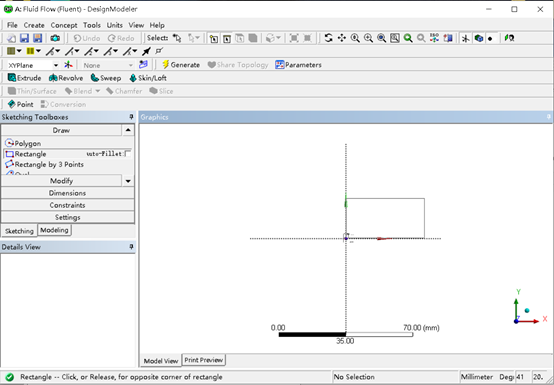
Task: Click the New Sketch icon
Action: click(143, 65)
